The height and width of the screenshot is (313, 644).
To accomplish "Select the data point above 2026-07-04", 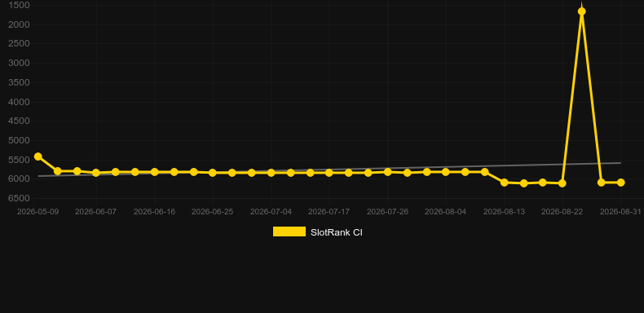I will point(271,173).
